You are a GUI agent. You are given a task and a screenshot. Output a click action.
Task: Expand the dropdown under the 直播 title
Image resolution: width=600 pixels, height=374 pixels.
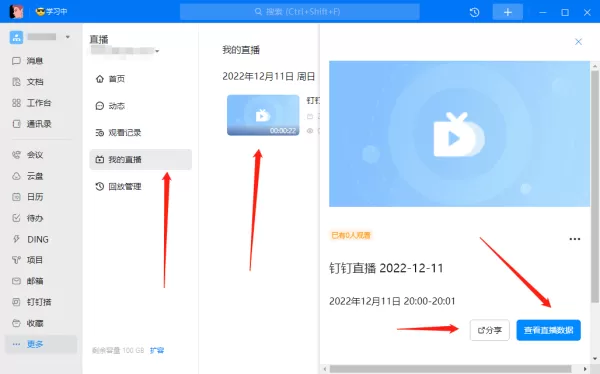click(157, 51)
